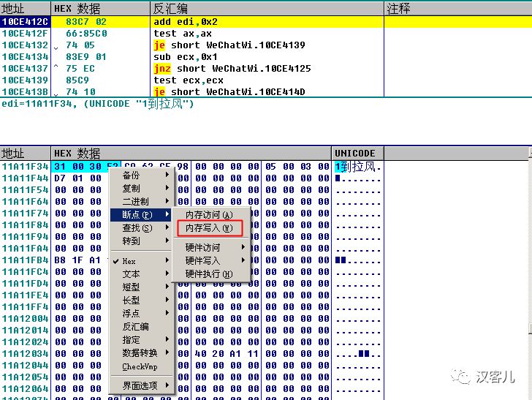Choose the 长型 display option
Viewport: 532px width, 400px height.
tap(142, 300)
